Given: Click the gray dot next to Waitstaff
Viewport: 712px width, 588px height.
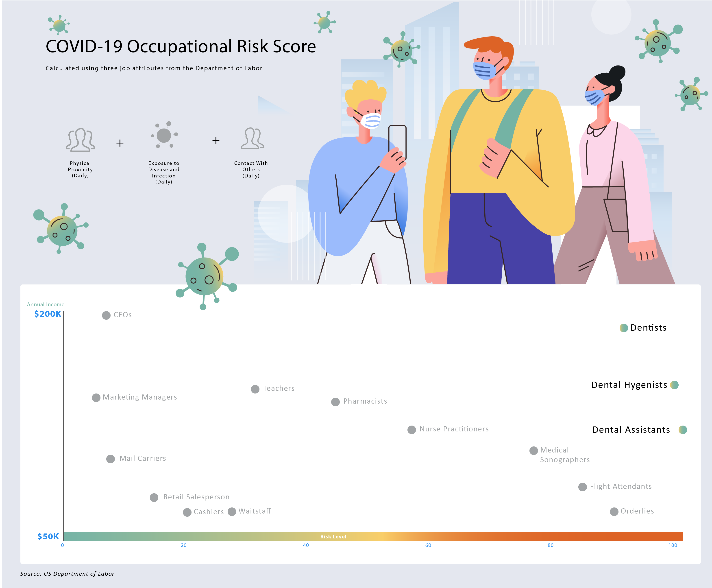Looking at the screenshot, I should [x=232, y=512].
